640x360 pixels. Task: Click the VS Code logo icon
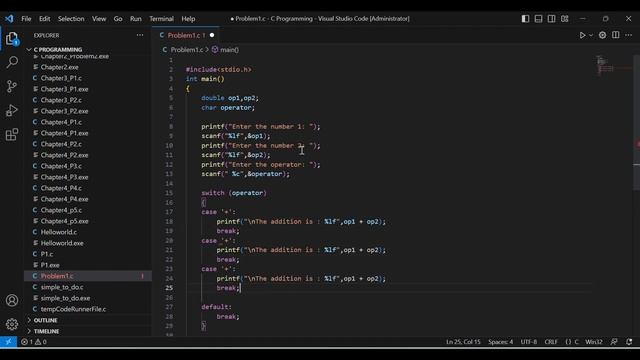9,18
